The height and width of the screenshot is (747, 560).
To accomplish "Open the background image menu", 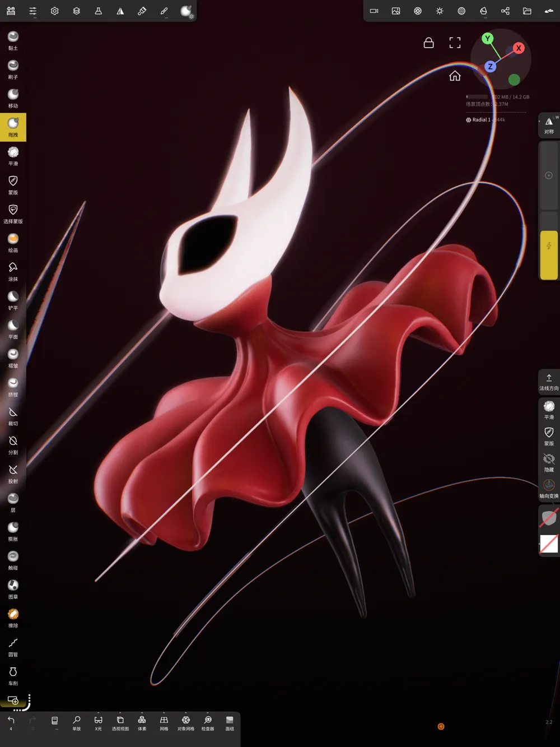I will [396, 11].
